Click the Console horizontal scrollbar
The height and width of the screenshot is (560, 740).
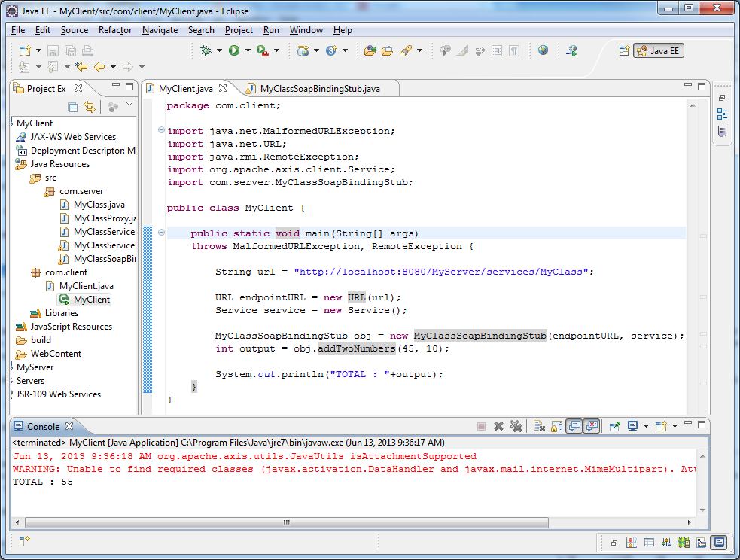[286, 521]
